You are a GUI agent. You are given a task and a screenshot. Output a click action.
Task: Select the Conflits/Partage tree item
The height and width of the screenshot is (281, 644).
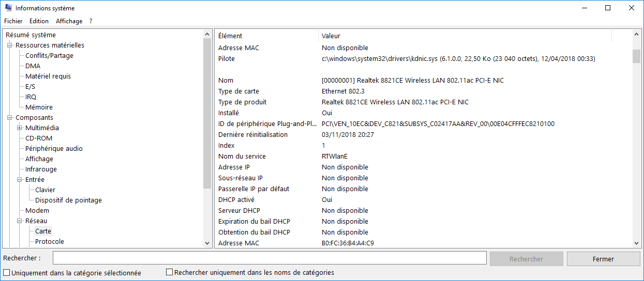49,56
